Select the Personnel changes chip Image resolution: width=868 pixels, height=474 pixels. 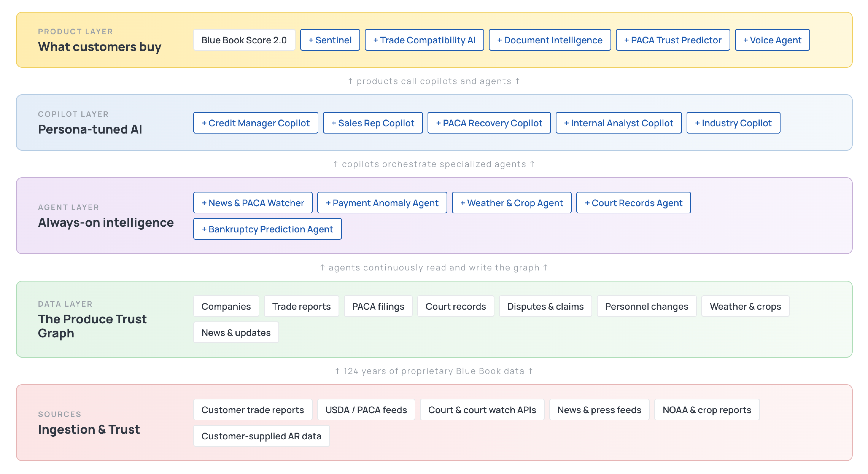pos(646,306)
